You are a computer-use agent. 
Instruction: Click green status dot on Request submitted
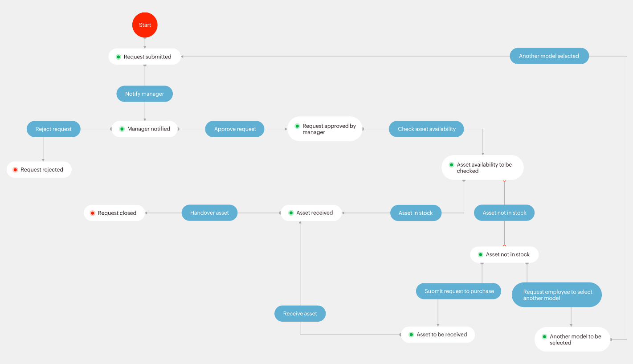point(118,57)
